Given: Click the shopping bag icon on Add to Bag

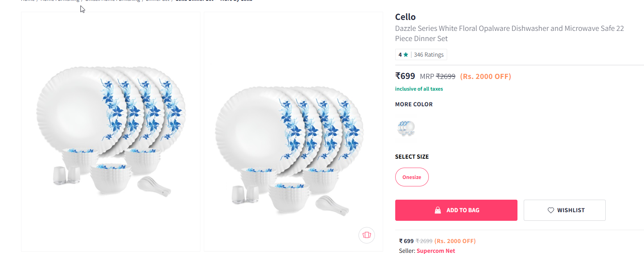Looking at the screenshot, I should click(x=438, y=210).
